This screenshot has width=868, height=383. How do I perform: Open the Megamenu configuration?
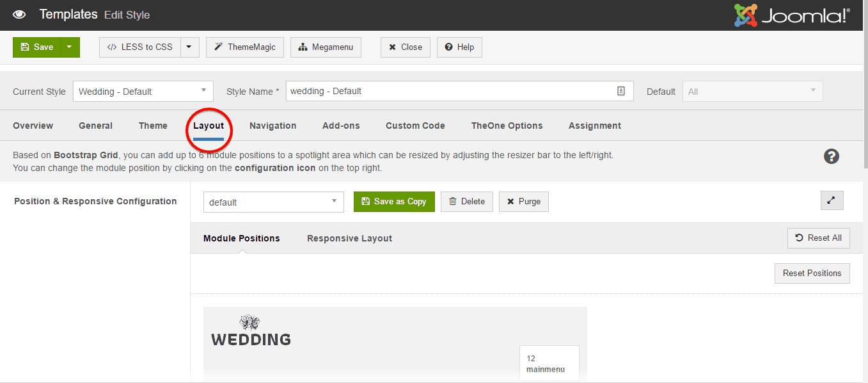[326, 47]
